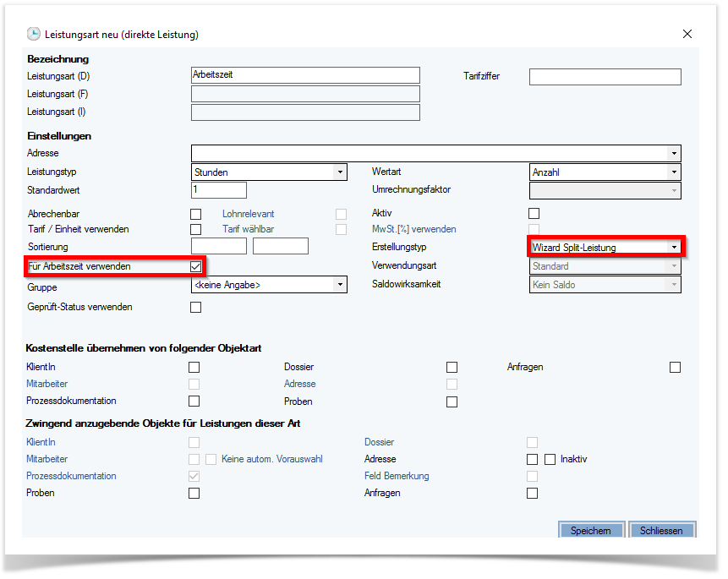Click the Leistungsart (D) field with Arbeitszeit
Screen dimensions: 728x579
(x=305, y=75)
